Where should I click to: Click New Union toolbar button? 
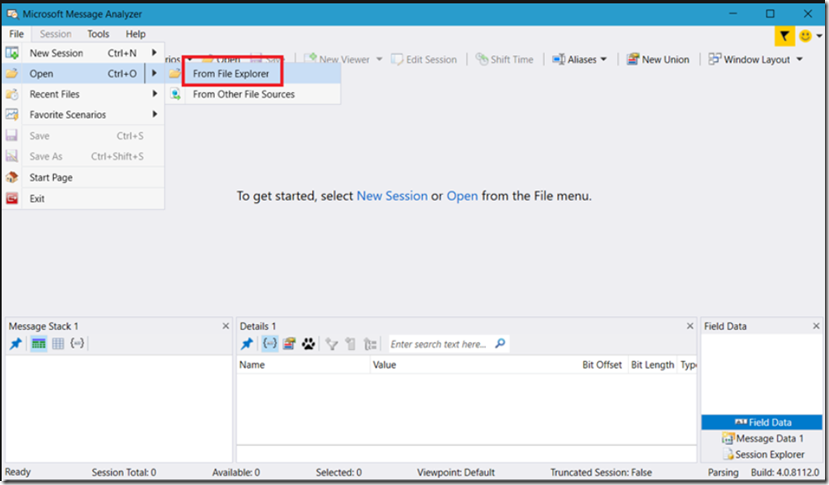click(x=658, y=60)
